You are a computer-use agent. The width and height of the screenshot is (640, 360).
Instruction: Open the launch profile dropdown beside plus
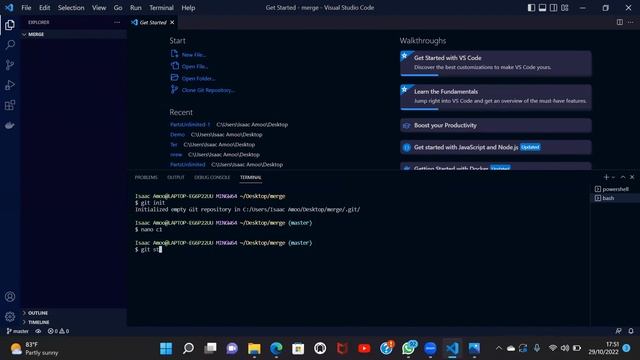tap(613, 177)
